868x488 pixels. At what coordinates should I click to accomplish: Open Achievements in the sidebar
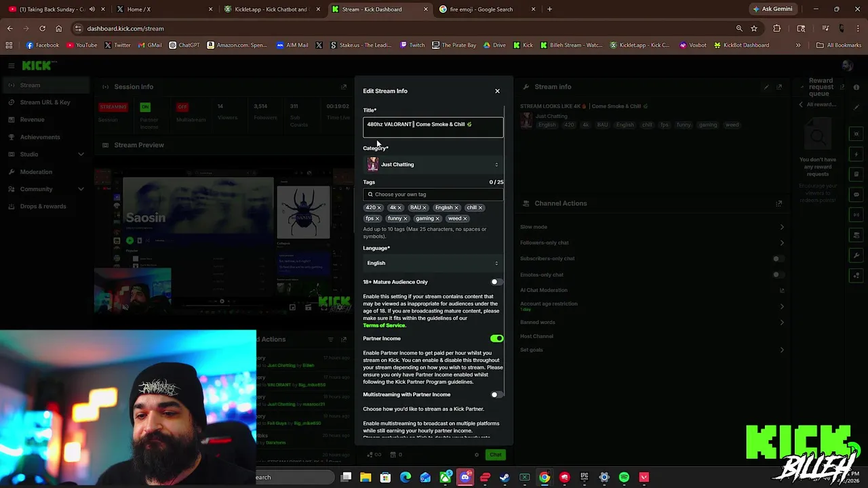coord(45,137)
